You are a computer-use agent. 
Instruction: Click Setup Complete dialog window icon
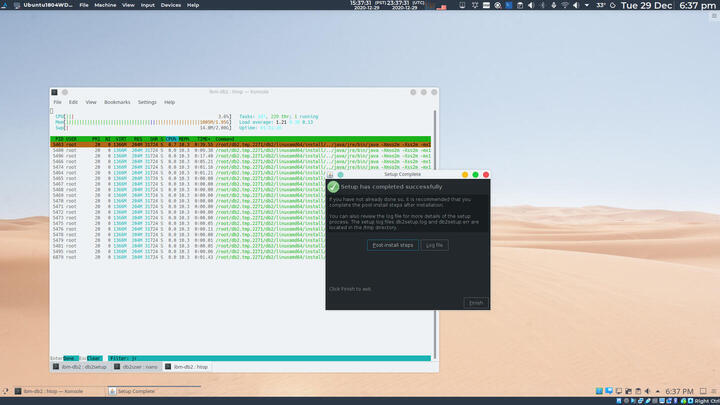click(331, 175)
